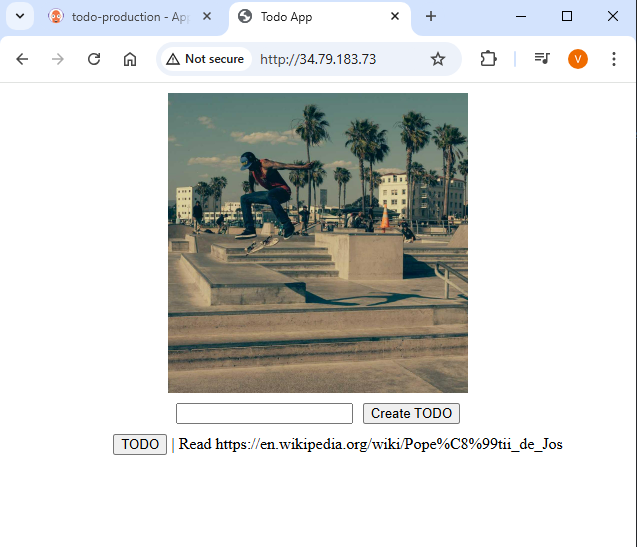
Task: Click the forward navigation arrow
Action: point(58,59)
